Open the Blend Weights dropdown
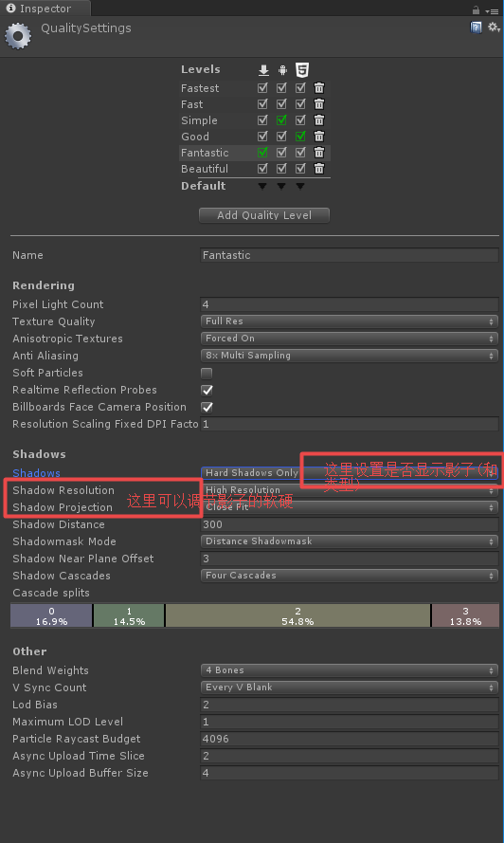Image resolution: width=504 pixels, height=843 pixels. [350, 670]
